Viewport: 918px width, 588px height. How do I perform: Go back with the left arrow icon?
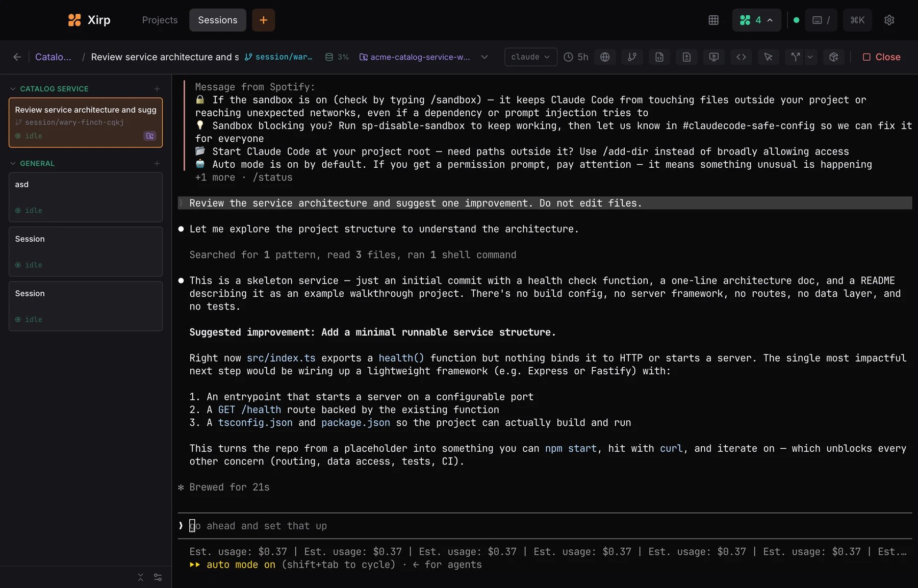click(17, 57)
